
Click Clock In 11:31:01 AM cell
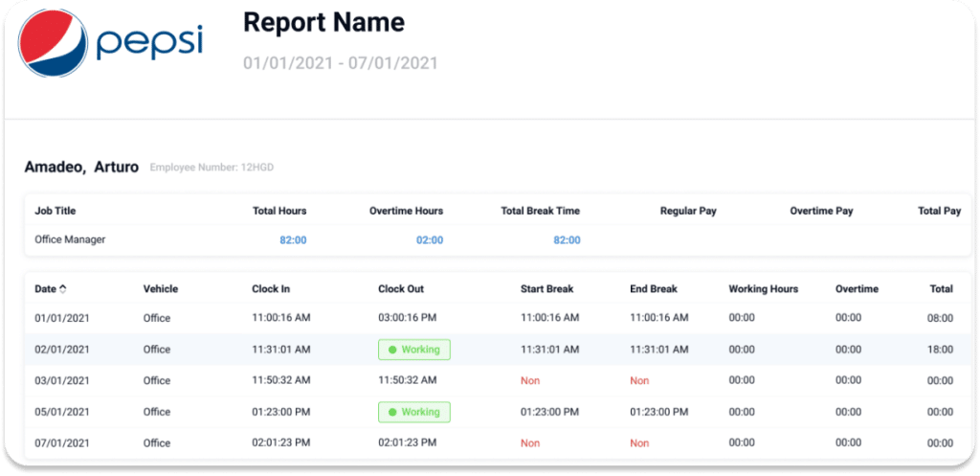[281, 349]
